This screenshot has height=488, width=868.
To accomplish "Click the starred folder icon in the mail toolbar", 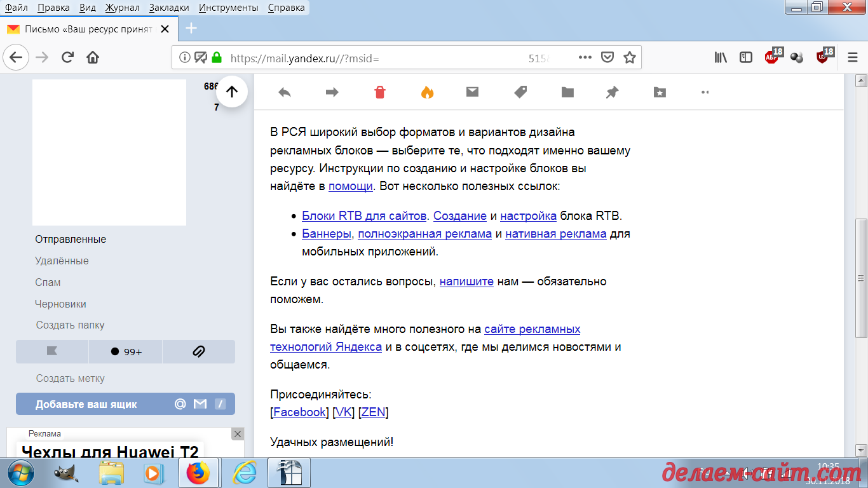I will pyautogui.click(x=660, y=92).
